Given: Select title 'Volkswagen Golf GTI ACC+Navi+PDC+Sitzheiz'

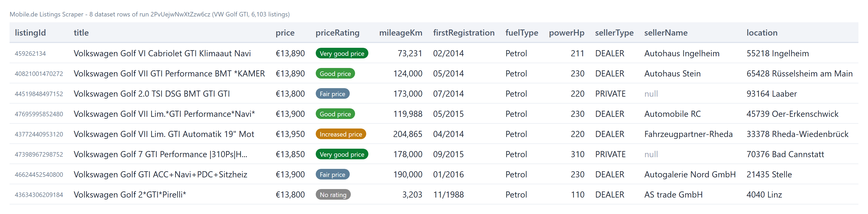Looking at the screenshot, I should [161, 175].
